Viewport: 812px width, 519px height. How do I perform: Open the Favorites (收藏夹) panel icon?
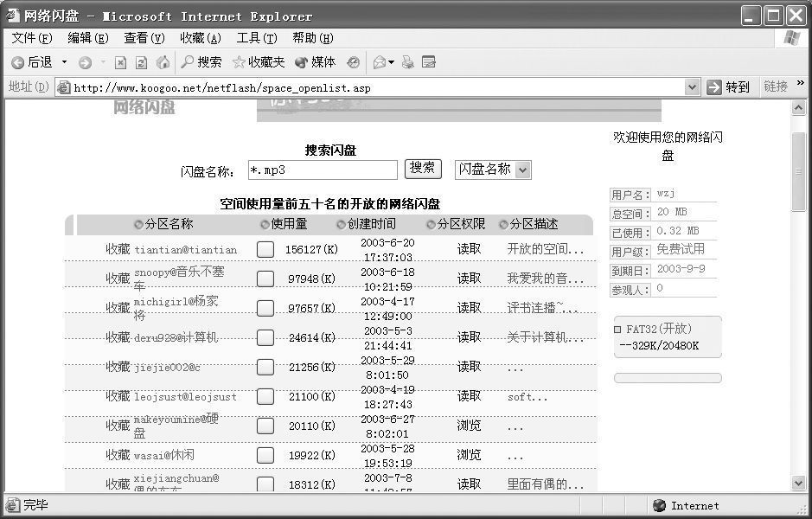pos(239,62)
